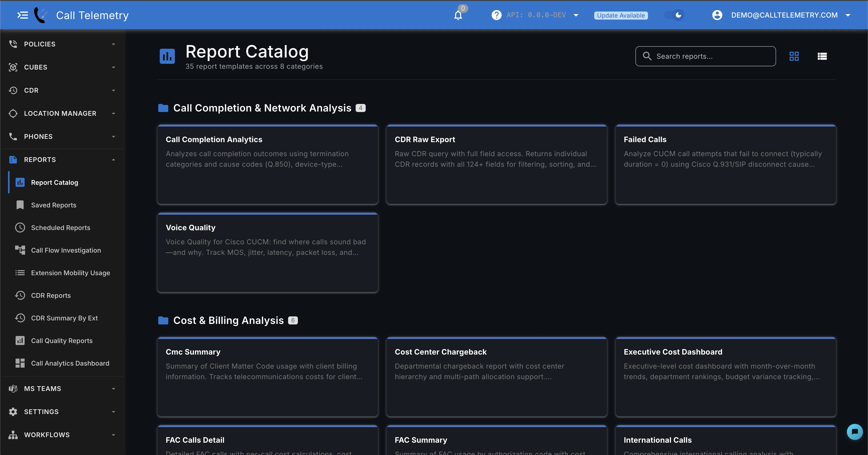Viewport: 868px width, 455px height.
Task: Click the Call Quality Reports chart icon
Action: (20, 340)
